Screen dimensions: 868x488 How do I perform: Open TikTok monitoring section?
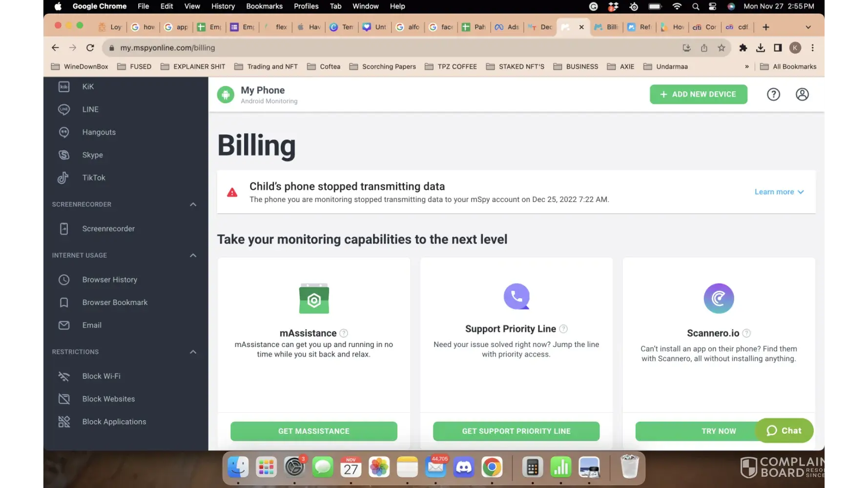[x=94, y=178]
